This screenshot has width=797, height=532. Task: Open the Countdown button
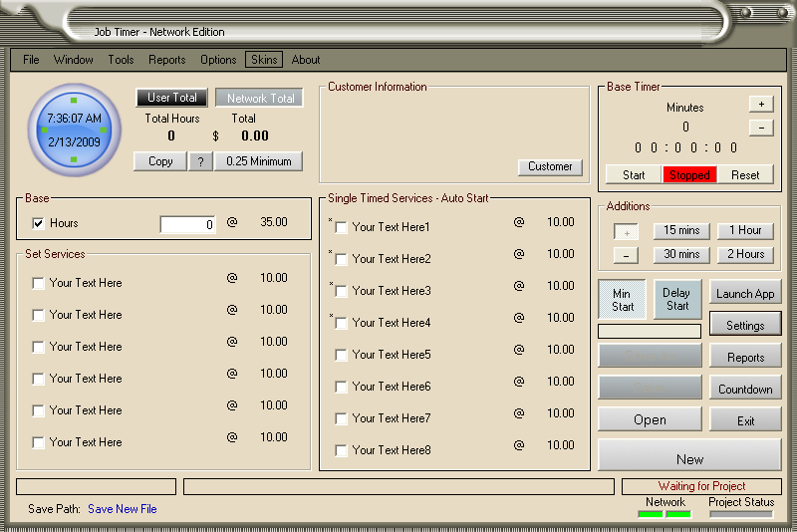745,390
